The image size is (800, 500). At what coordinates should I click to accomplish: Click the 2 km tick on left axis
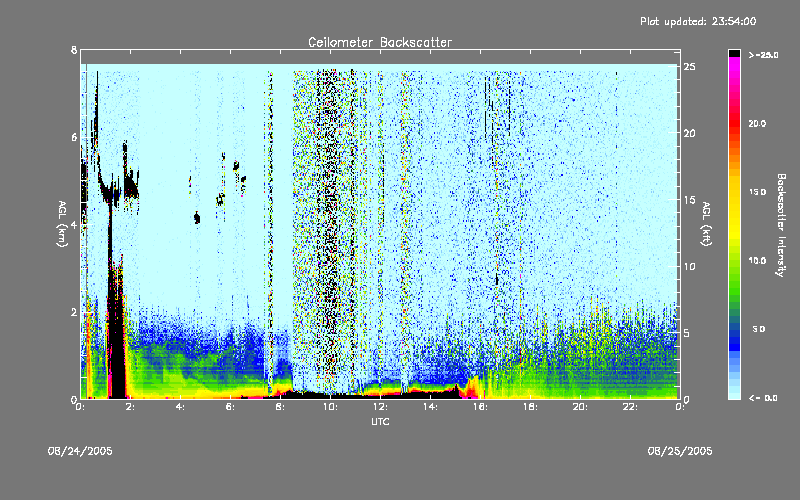(74, 312)
